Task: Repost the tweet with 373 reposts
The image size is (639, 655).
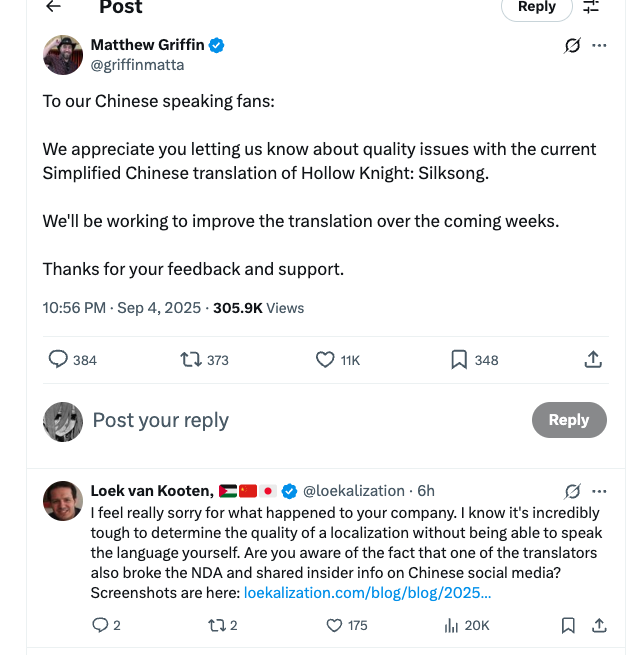Action: [191, 360]
